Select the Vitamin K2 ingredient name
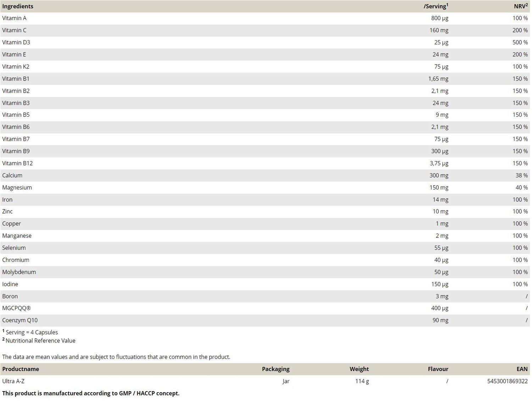 coord(16,66)
